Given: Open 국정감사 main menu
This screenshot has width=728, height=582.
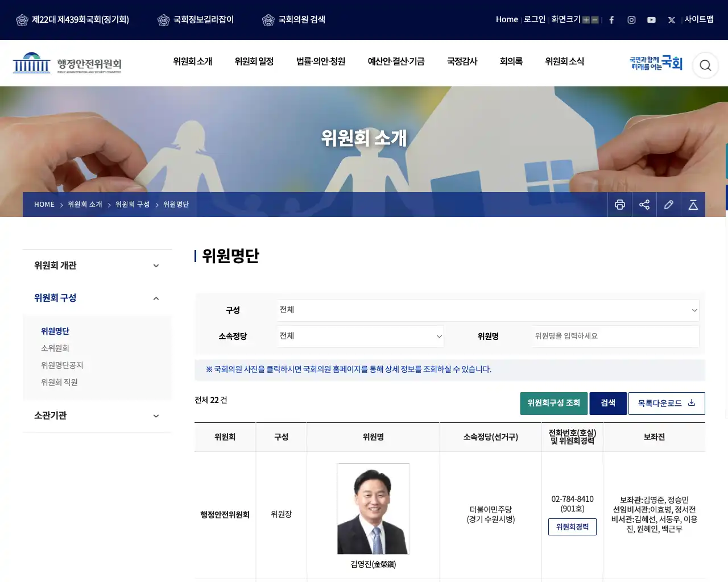Looking at the screenshot, I should (x=462, y=61).
